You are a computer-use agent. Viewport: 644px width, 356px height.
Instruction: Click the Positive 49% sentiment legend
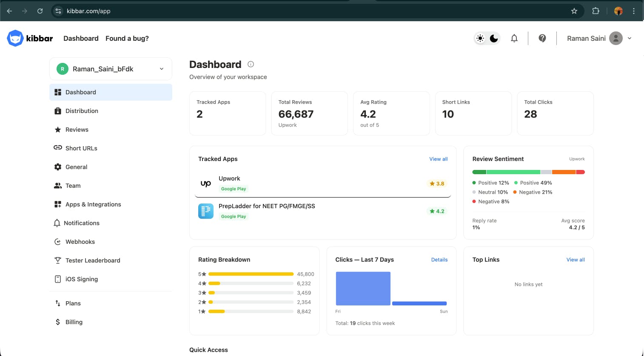click(x=533, y=183)
